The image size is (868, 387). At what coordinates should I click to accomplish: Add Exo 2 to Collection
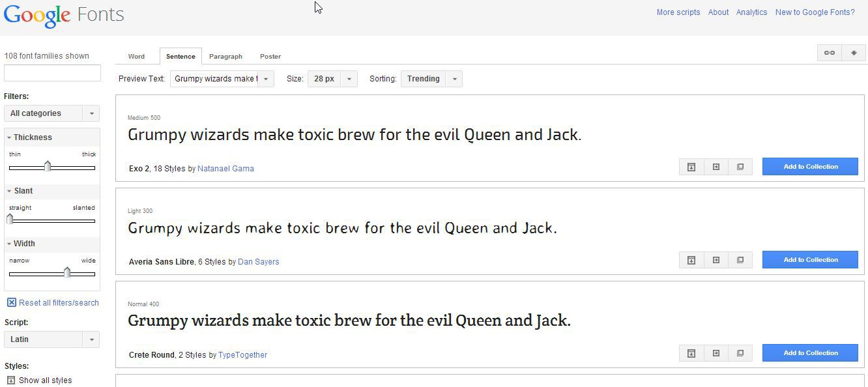(x=811, y=167)
